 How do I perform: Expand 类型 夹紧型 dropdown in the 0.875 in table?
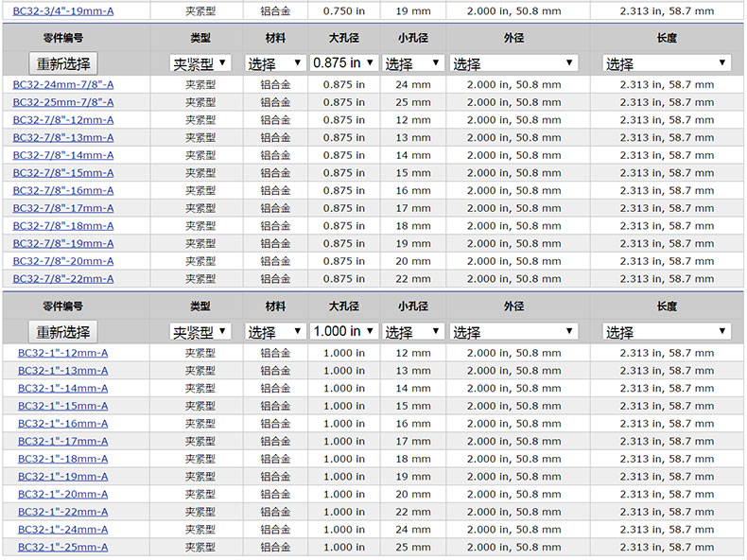pyautogui.click(x=200, y=63)
